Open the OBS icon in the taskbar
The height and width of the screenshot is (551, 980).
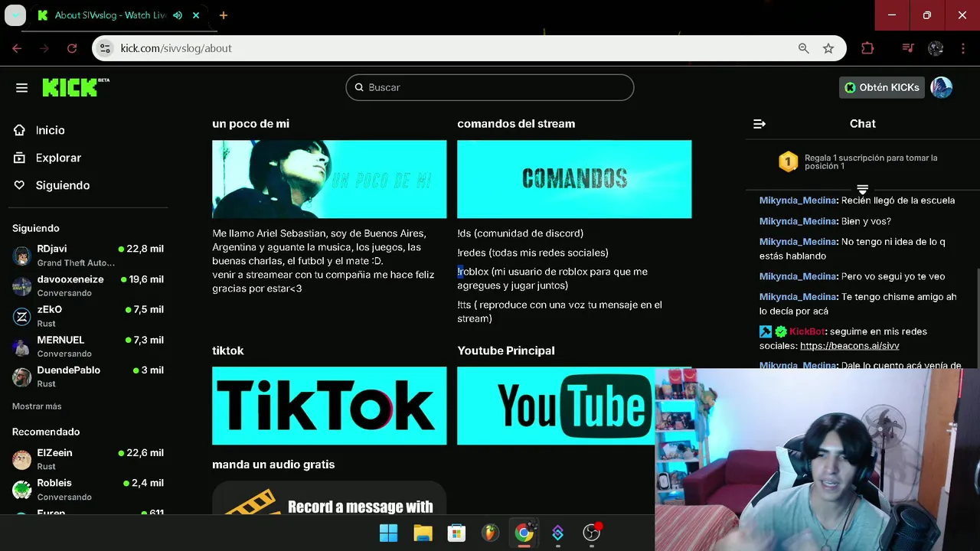(591, 533)
